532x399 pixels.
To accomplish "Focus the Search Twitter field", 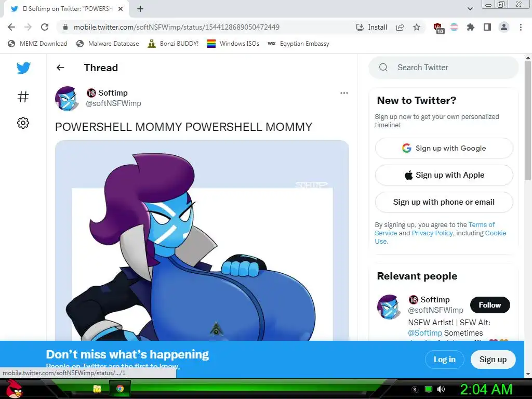I will click(444, 68).
